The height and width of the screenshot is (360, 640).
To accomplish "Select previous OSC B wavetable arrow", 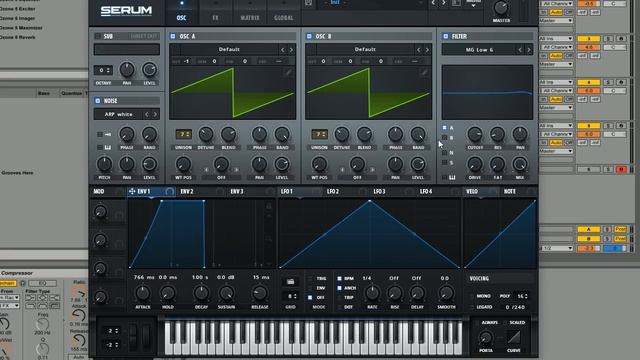I will coord(418,50).
